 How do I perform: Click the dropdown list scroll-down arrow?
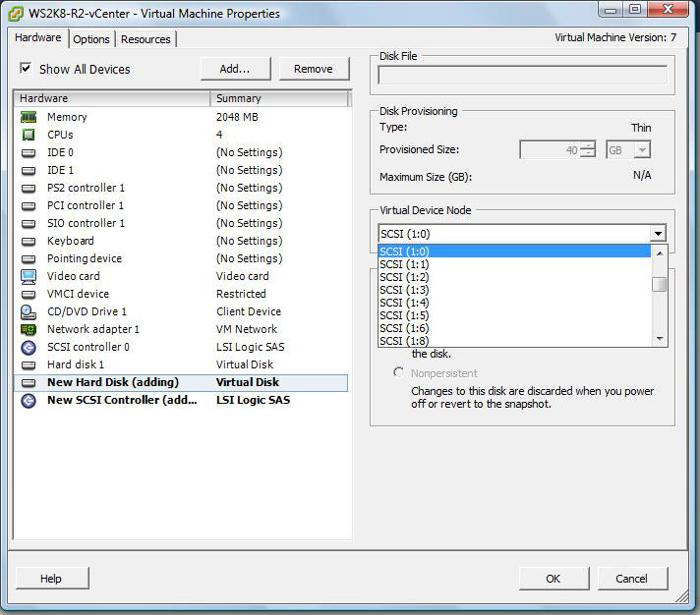point(659,339)
